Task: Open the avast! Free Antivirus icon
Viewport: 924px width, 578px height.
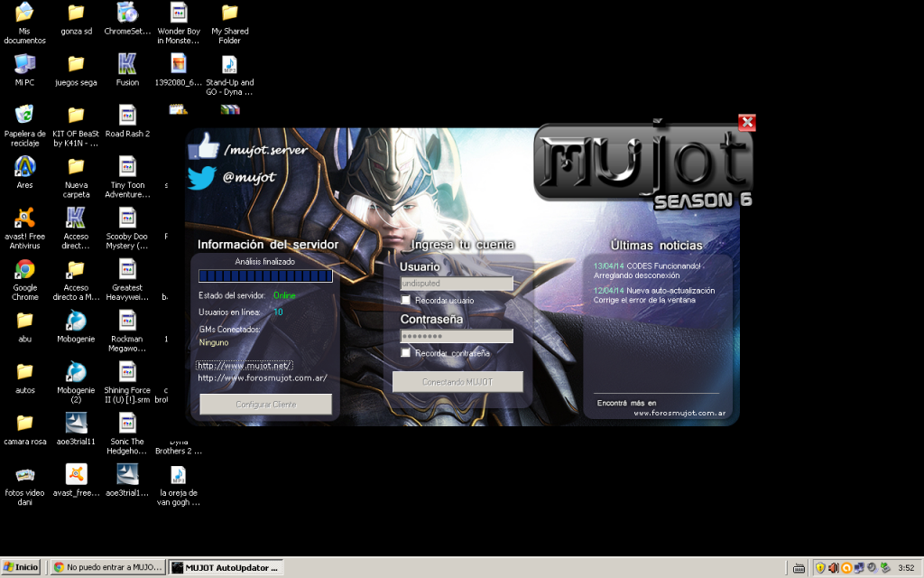Action: click(25, 219)
